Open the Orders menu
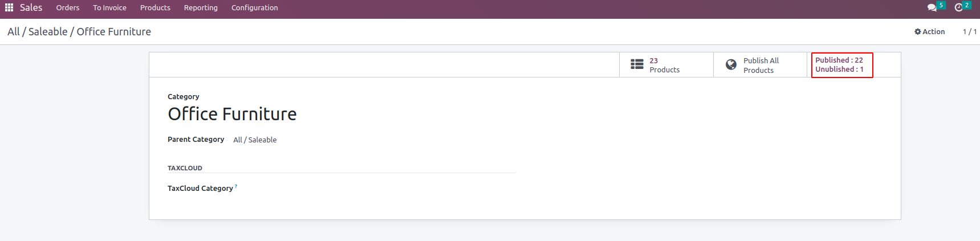Image resolution: width=980 pixels, height=241 pixels. pyautogui.click(x=68, y=7)
